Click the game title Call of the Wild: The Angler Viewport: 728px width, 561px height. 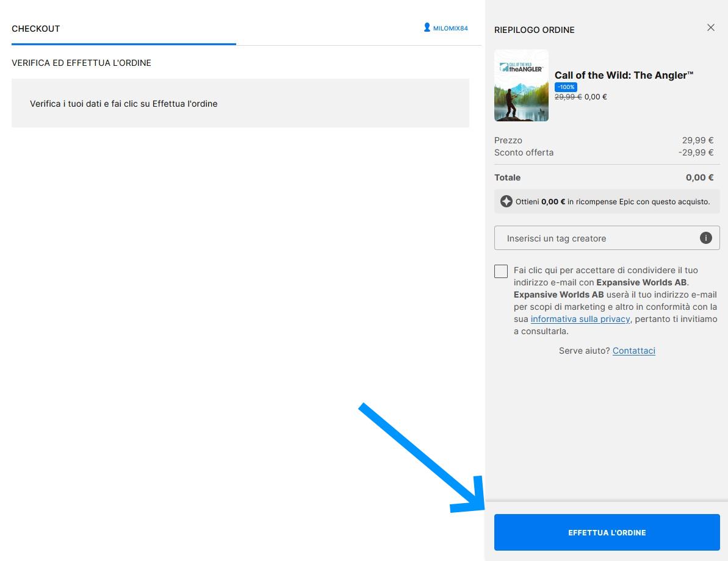(624, 75)
